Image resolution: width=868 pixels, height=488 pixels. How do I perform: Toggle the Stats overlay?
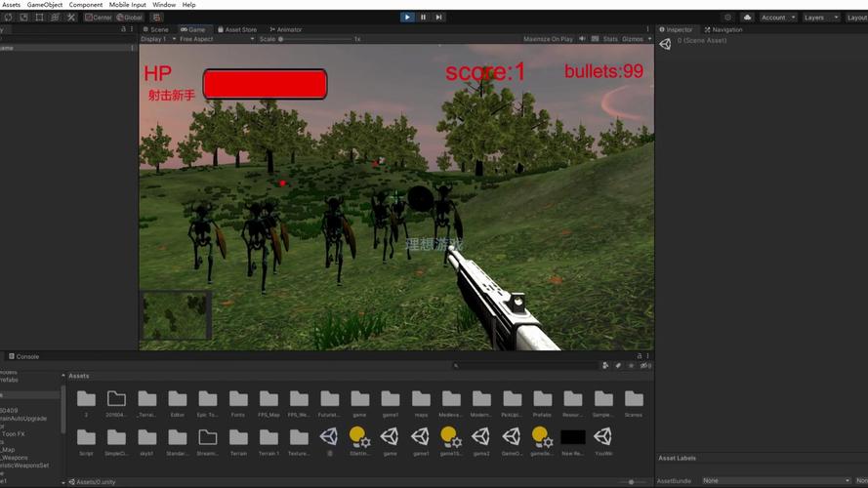click(610, 39)
